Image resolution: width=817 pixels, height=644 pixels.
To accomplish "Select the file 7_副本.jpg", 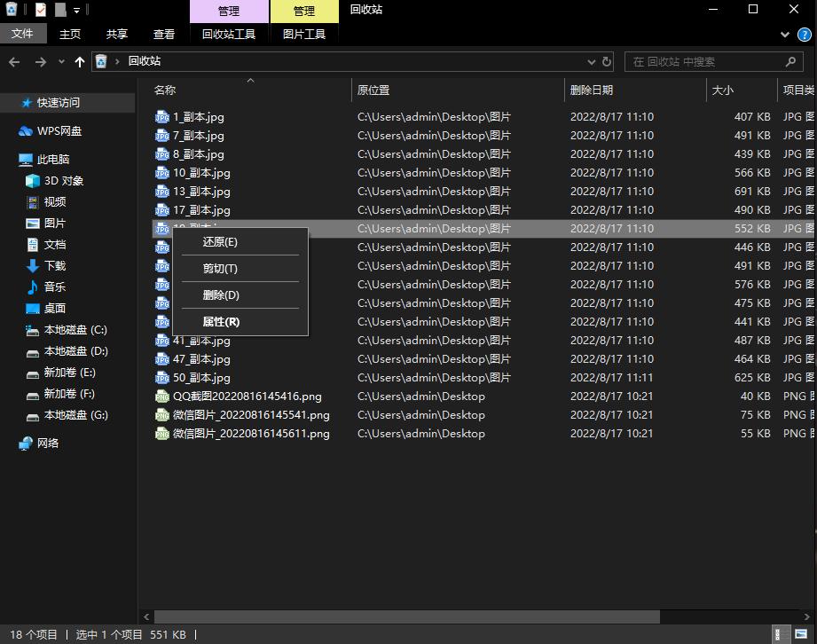I will (x=199, y=136).
